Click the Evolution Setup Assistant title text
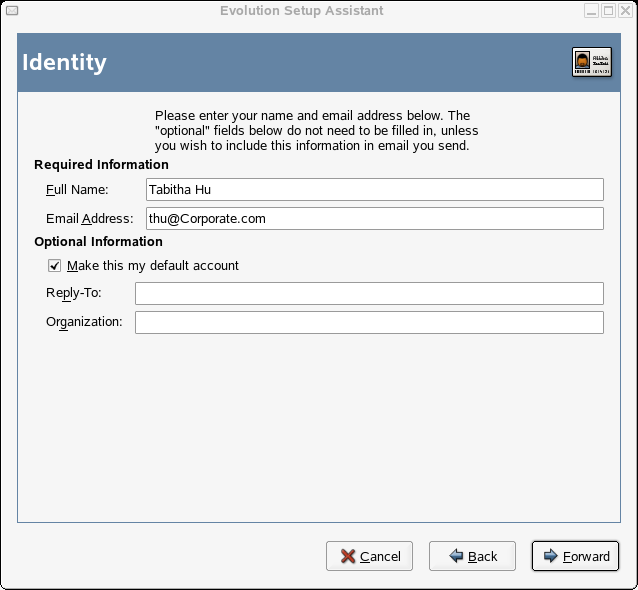This screenshot has height=590, width=638. tap(301, 10)
